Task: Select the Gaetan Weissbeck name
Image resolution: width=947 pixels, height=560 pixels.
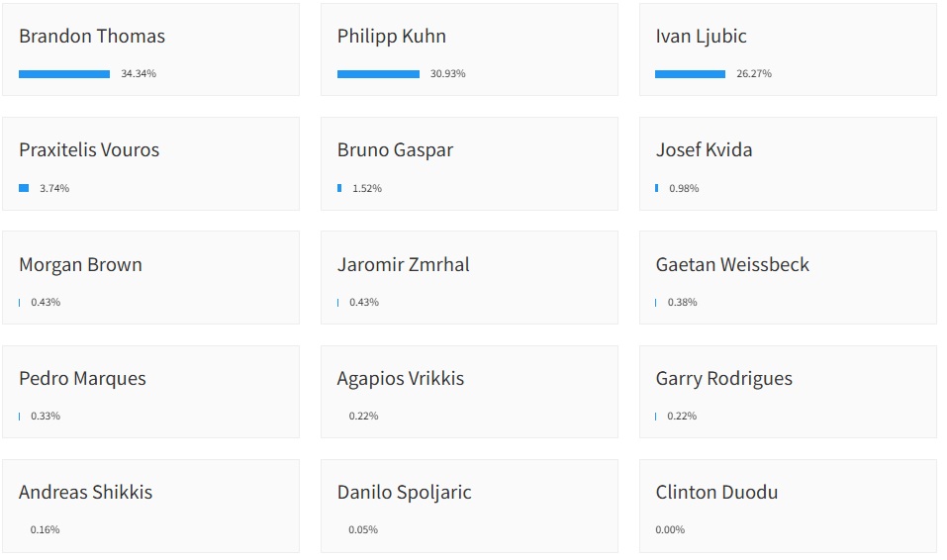Action: [x=732, y=265]
